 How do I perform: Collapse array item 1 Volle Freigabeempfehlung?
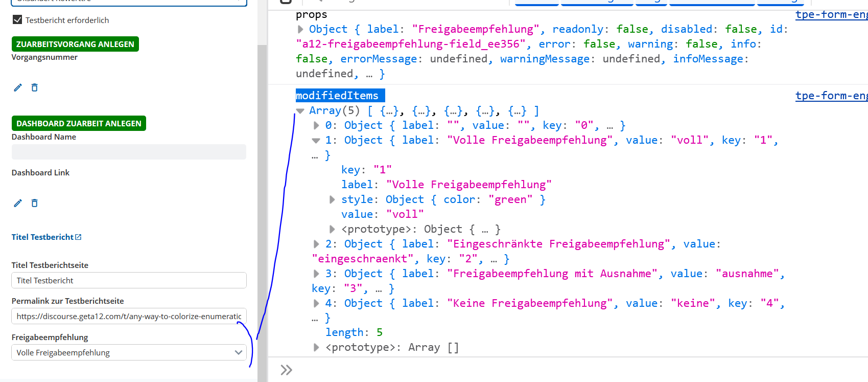(x=316, y=140)
